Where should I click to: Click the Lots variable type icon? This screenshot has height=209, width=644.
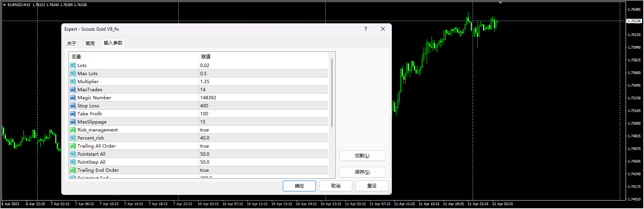pyautogui.click(x=73, y=66)
